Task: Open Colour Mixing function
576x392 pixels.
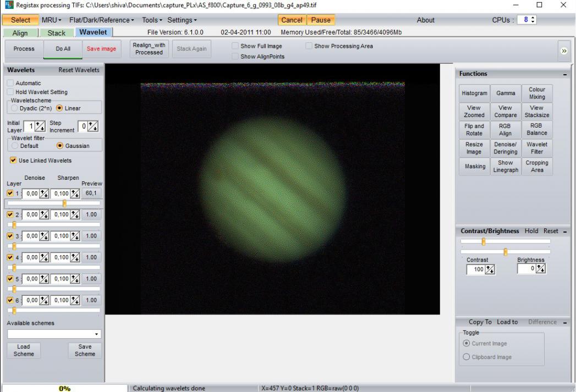Action: click(x=537, y=93)
